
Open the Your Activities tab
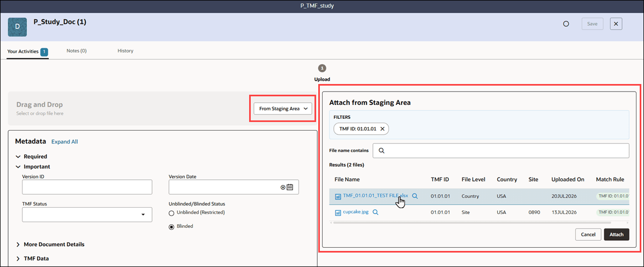[x=27, y=51]
